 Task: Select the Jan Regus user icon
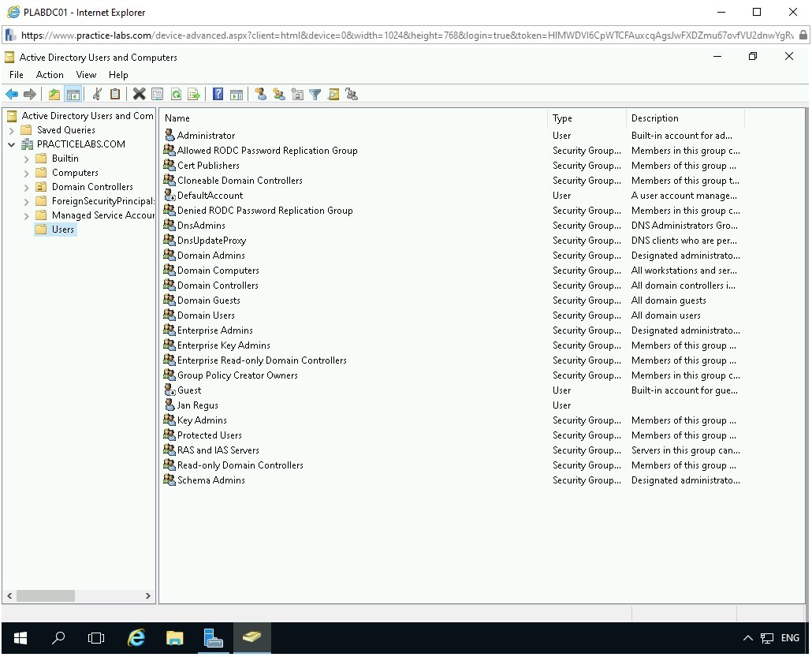pos(169,405)
